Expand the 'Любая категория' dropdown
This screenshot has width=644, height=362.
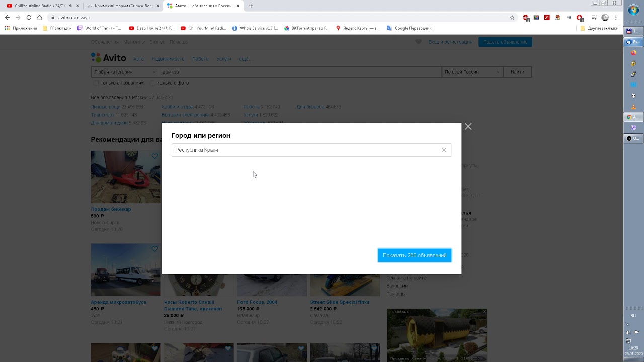pos(125,72)
